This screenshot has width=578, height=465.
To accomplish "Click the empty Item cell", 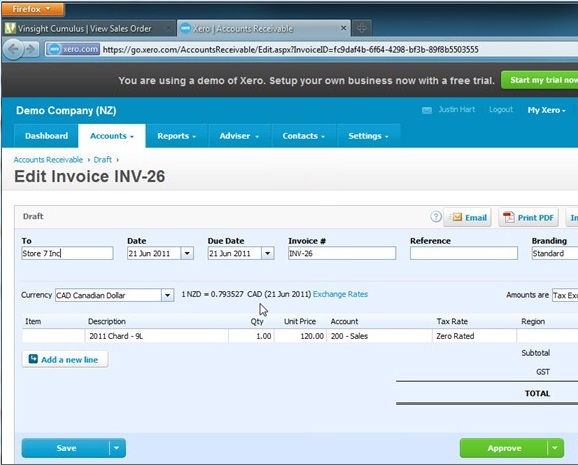I will pos(53,336).
